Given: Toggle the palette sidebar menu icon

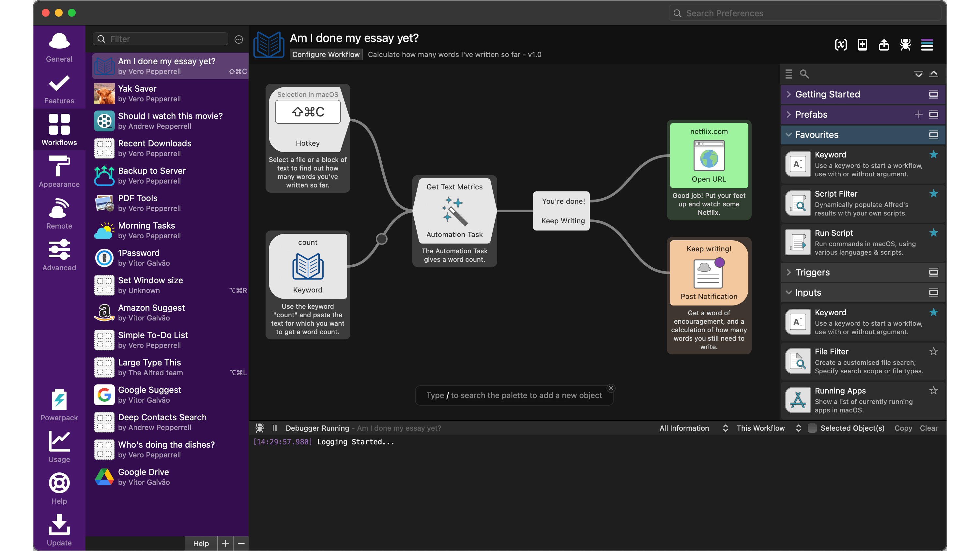Looking at the screenshot, I should click(x=927, y=45).
